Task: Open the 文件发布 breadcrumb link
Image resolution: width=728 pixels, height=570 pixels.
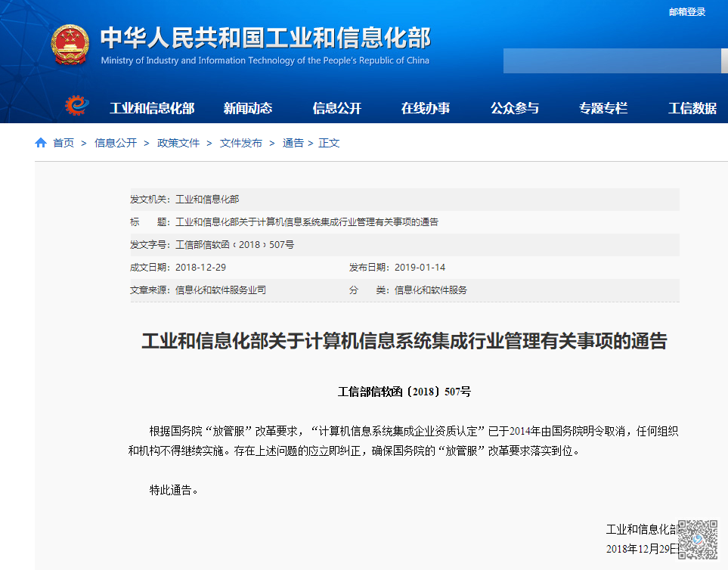Action: coord(241,143)
